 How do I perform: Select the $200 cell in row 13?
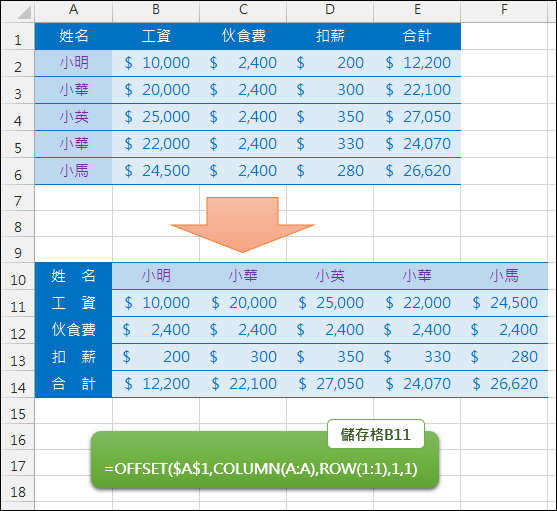(156, 357)
